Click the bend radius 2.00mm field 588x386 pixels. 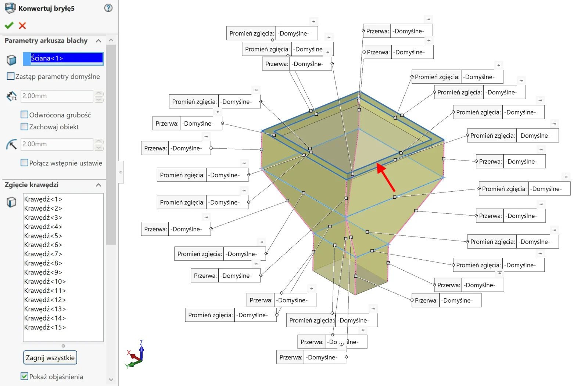tap(57, 144)
